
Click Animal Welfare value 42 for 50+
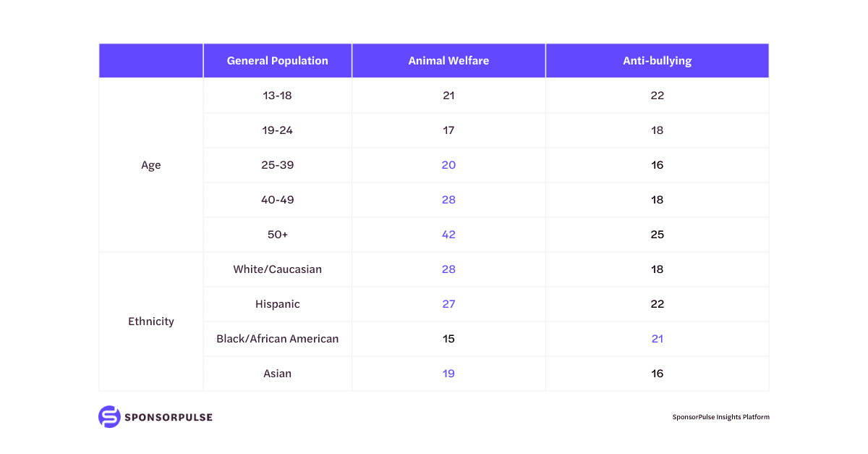(448, 235)
